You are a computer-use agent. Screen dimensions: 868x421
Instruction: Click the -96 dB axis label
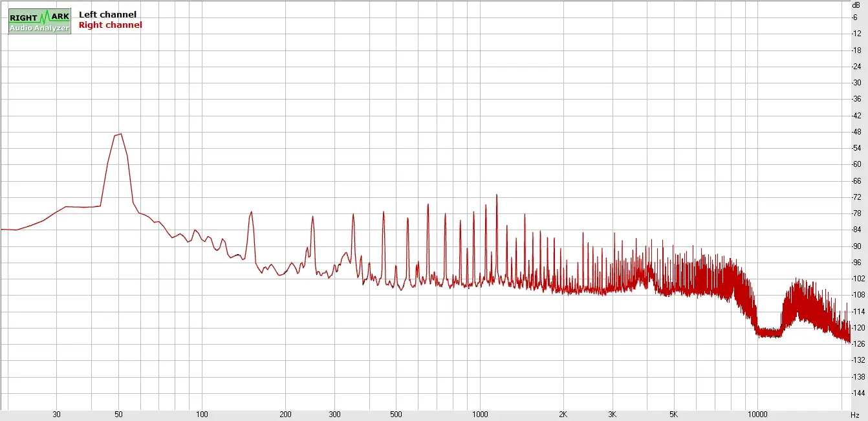(856, 263)
